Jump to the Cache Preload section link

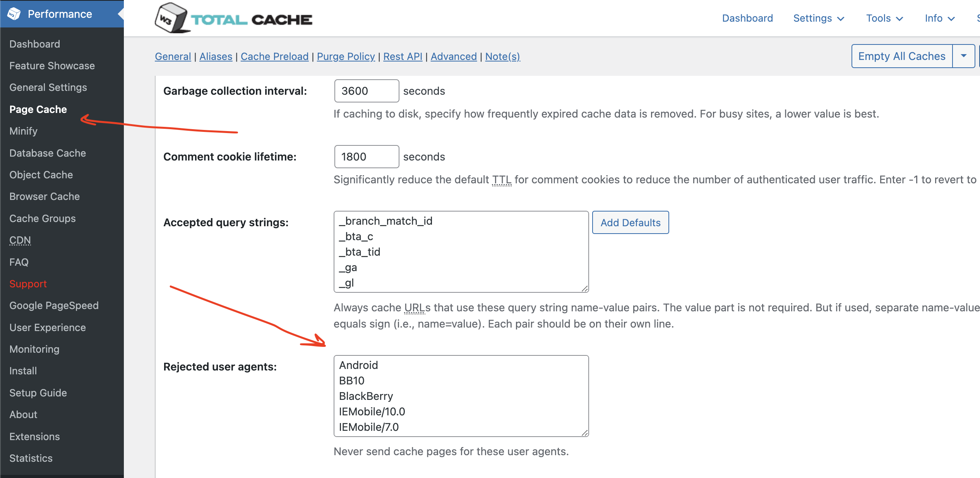click(x=274, y=56)
